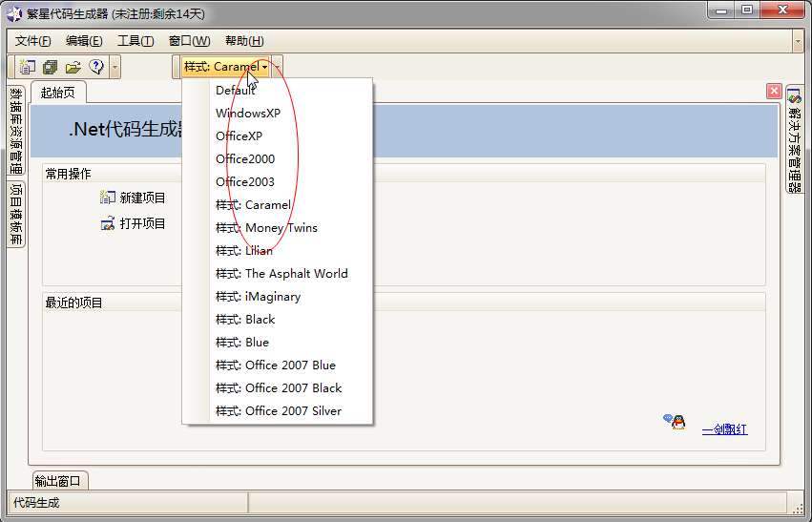Open the 编辑(E) menu

coord(84,41)
